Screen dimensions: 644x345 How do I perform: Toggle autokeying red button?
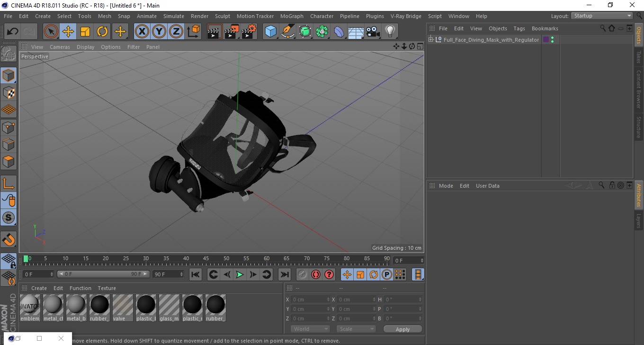(x=316, y=274)
